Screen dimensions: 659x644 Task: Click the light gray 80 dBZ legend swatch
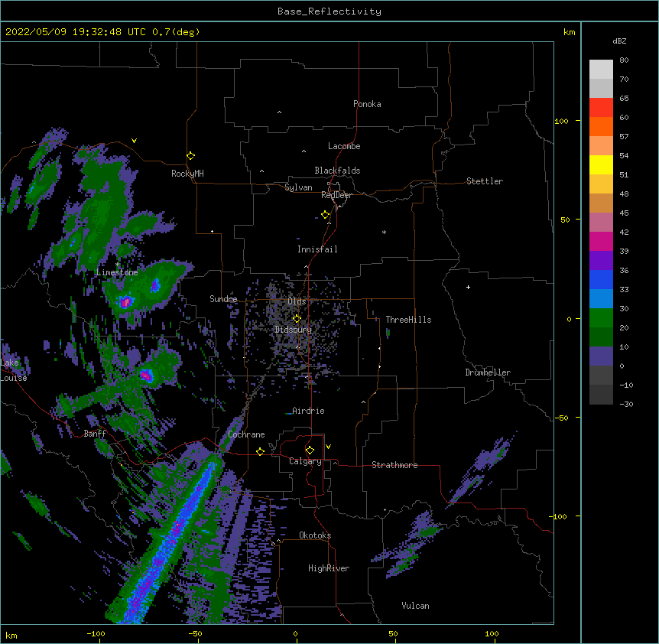click(601, 69)
